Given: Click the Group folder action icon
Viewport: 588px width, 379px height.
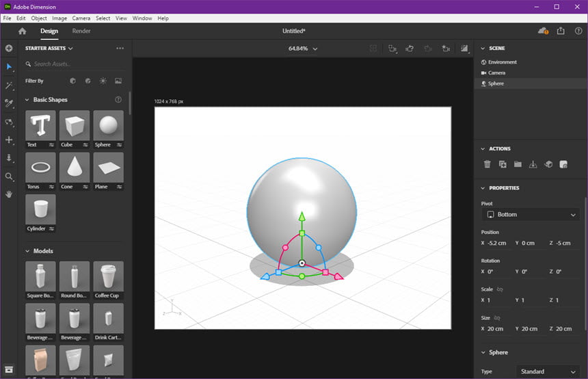Looking at the screenshot, I should click(x=518, y=164).
